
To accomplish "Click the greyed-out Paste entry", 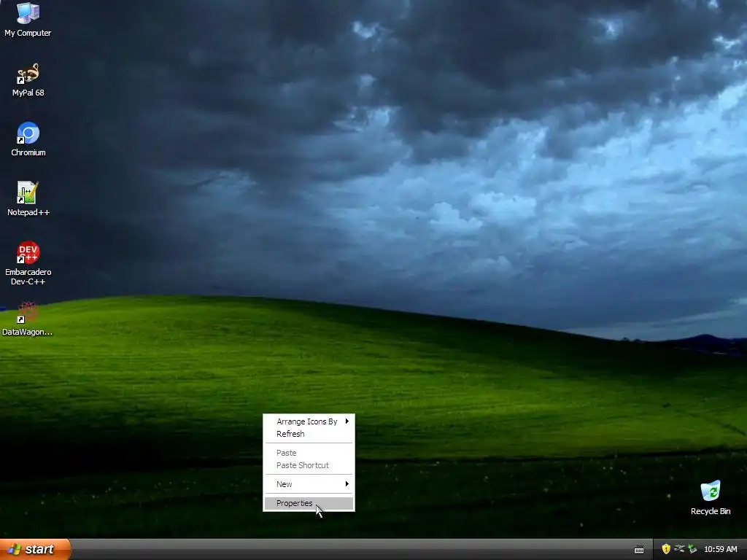I will click(309, 453).
